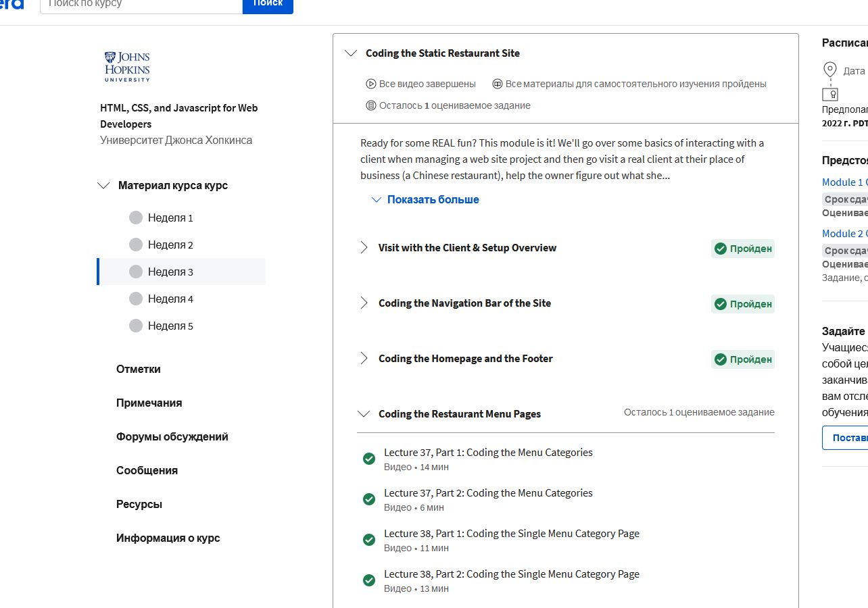This screenshot has width=868, height=608.
Task: Click the gray status circle for Неделя 5
Action: point(136,326)
